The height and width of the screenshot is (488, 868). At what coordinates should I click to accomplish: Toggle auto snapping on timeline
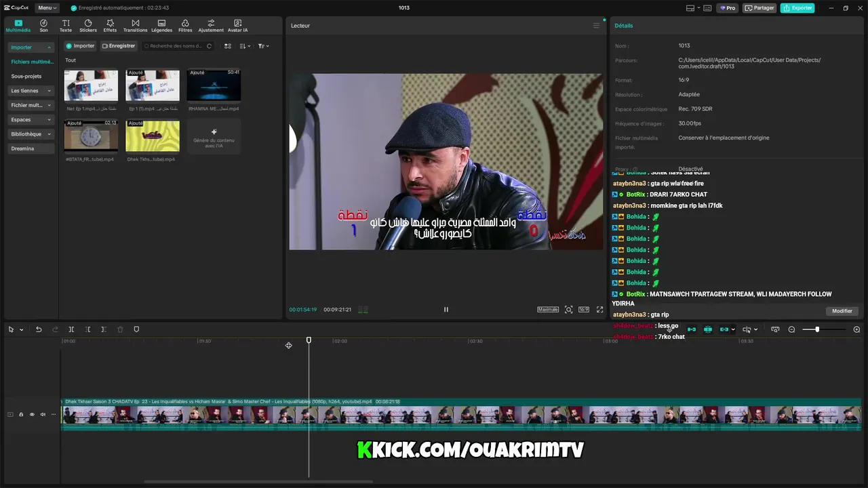pyautogui.click(x=708, y=329)
